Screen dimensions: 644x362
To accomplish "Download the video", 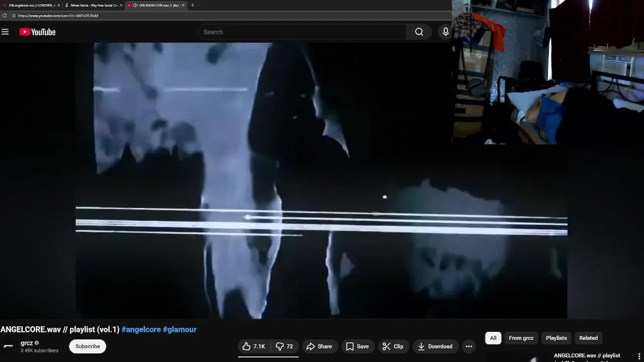I will pyautogui.click(x=435, y=346).
